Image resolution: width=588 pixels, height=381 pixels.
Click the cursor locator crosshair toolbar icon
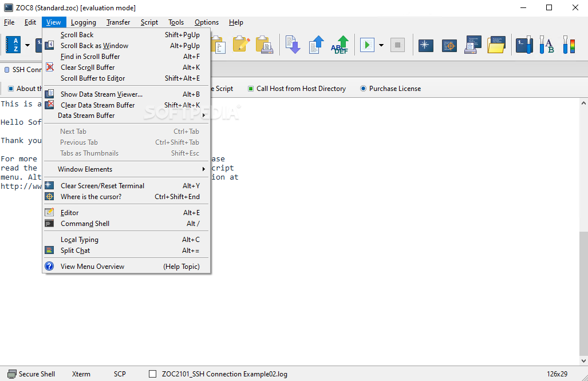click(x=449, y=45)
